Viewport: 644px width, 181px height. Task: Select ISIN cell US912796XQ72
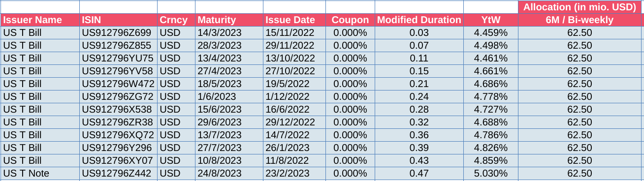118,135
